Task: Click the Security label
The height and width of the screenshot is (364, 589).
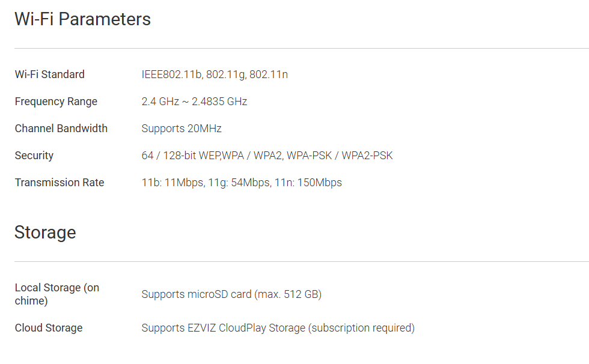Action: [x=34, y=156]
